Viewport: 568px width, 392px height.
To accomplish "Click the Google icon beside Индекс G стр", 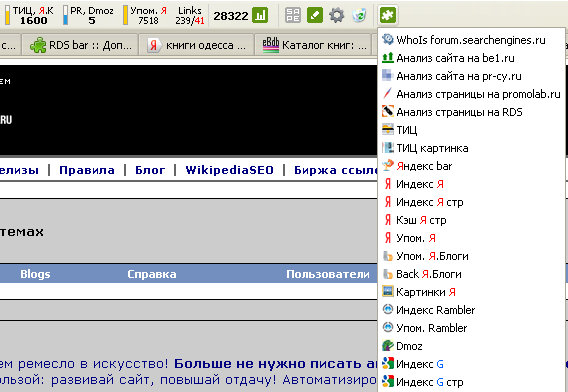I will point(388,381).
